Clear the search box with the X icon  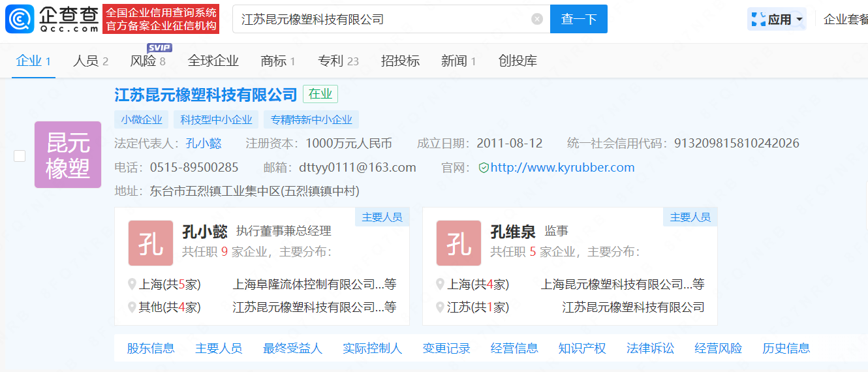537,19
